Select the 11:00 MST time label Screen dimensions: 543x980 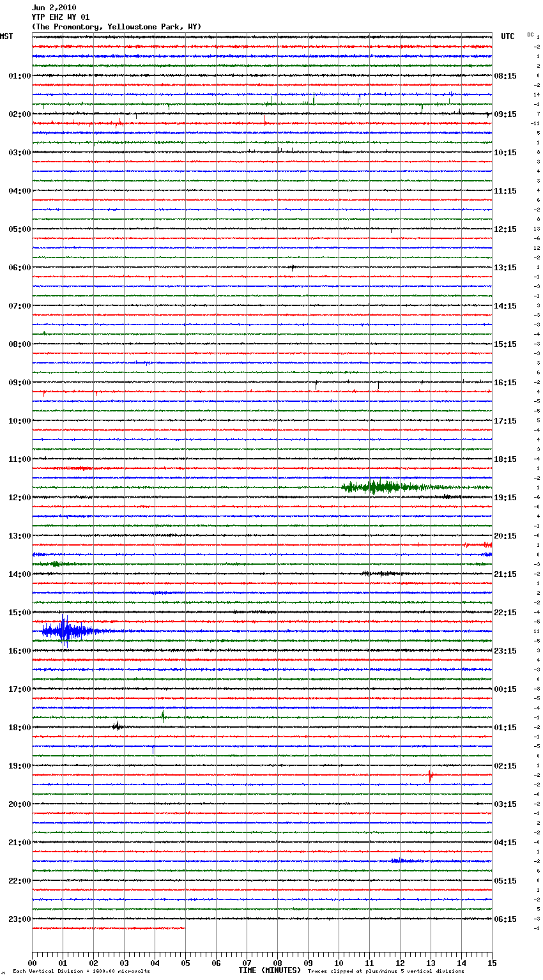tap(20, 459)
